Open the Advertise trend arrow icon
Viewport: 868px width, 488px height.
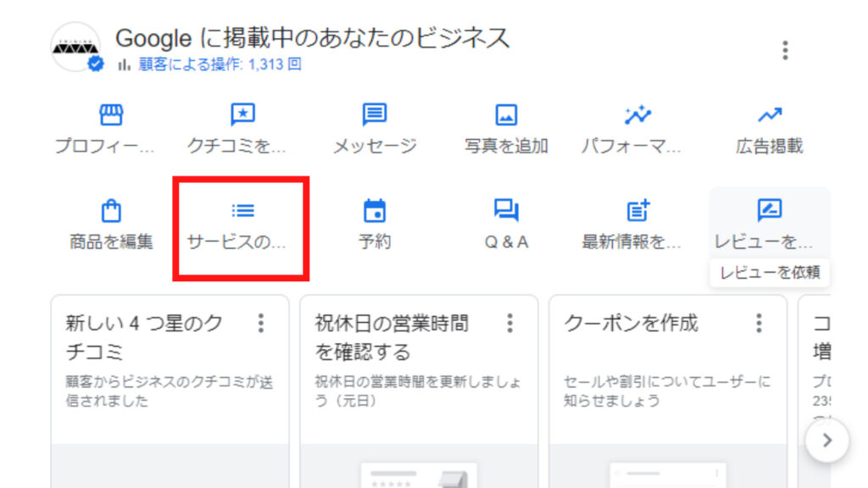[x=770, y=114]
